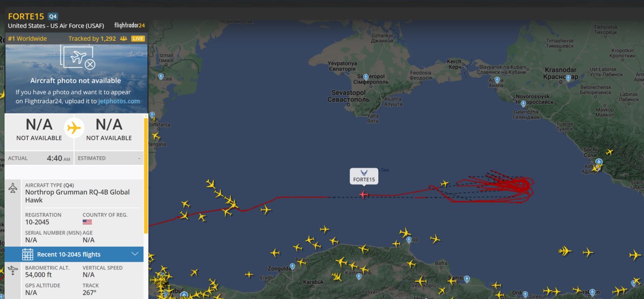The width and height of the screenshot is (644, 299).
Task: Click the FORTE15 USAF label on map
Action: [364, 176]
